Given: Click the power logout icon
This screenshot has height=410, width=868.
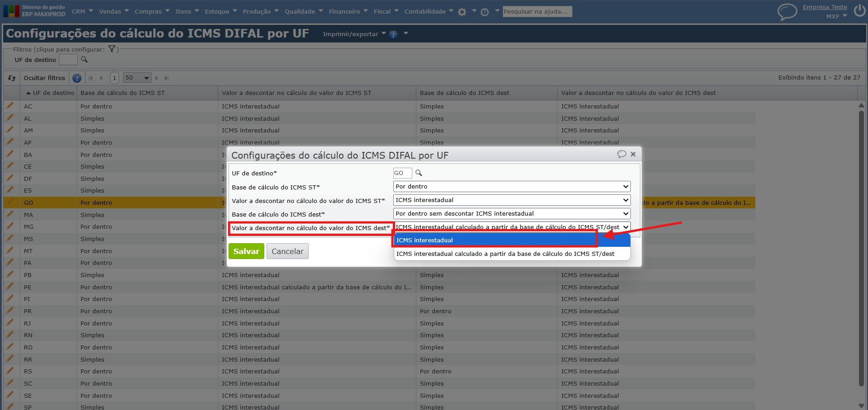Looking at the screenshot, I should (860, 10).
